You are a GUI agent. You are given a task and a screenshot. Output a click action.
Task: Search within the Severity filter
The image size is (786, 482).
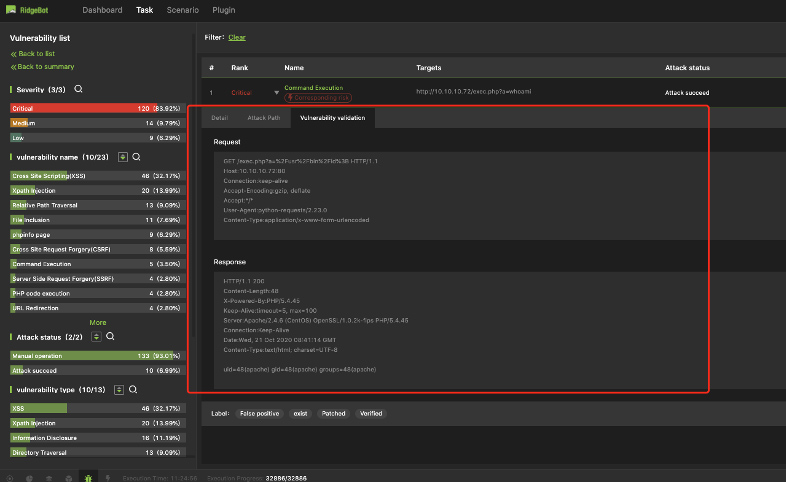tap(78, 89)
